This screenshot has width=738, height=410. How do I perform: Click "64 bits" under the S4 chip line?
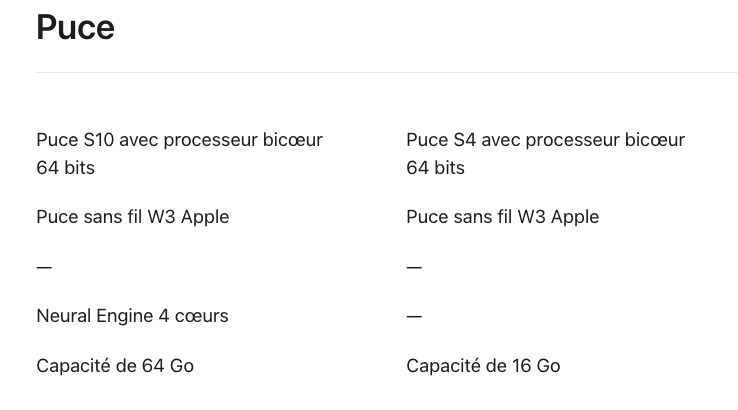coord(435,168)
